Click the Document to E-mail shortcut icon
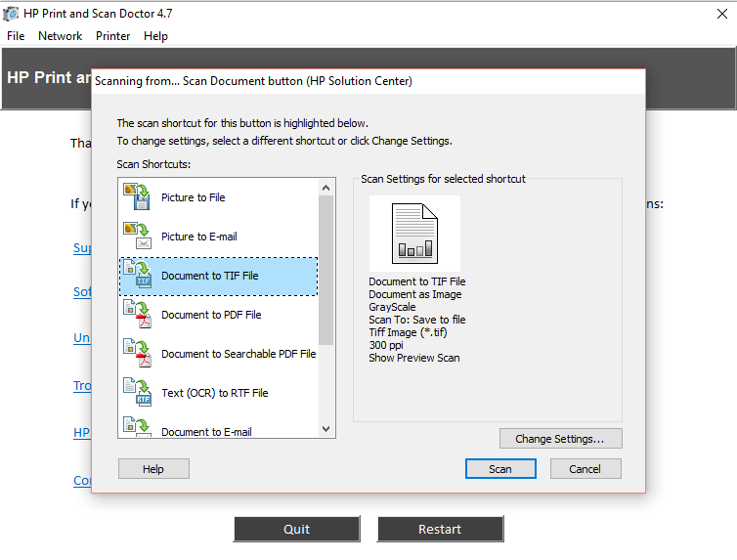Viewport: 737px width, 560px height. pos(137,426)
